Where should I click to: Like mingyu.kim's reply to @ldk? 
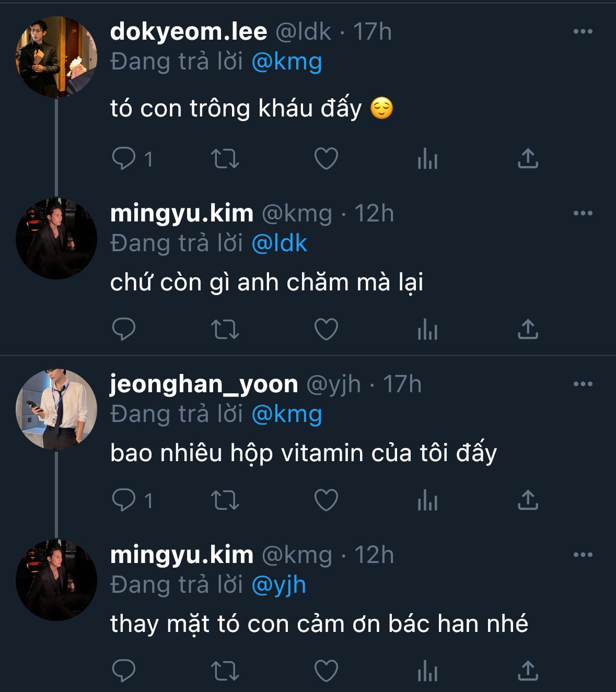(x=326, y=330)
